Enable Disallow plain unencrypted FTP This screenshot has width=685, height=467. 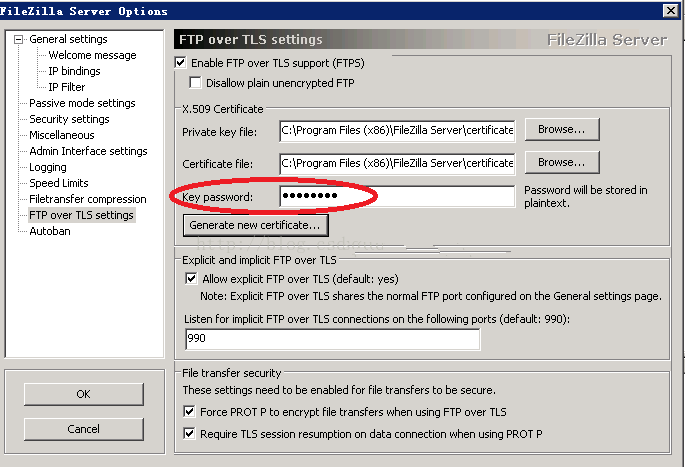point(196,83)
